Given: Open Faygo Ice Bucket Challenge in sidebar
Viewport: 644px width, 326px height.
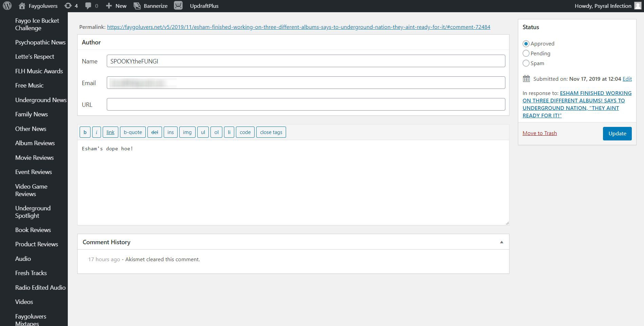Looking at the screenshot, I should (x=37, y=24).
